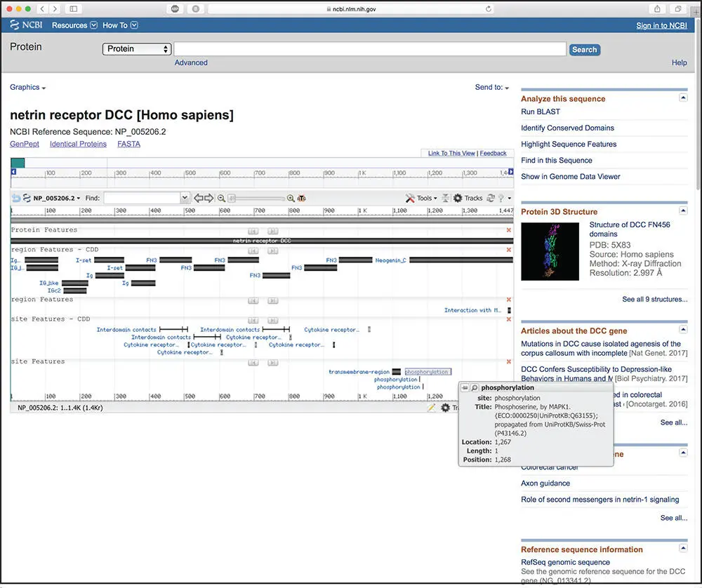
Task: Click See all 9 structures link
Action: click(654, 299)
